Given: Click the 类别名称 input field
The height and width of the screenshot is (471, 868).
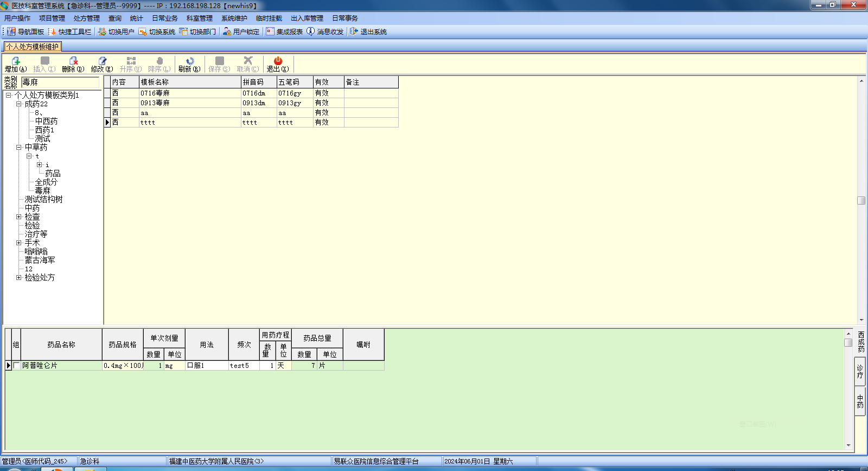Looking at the screenshot, I should [61, 82].
